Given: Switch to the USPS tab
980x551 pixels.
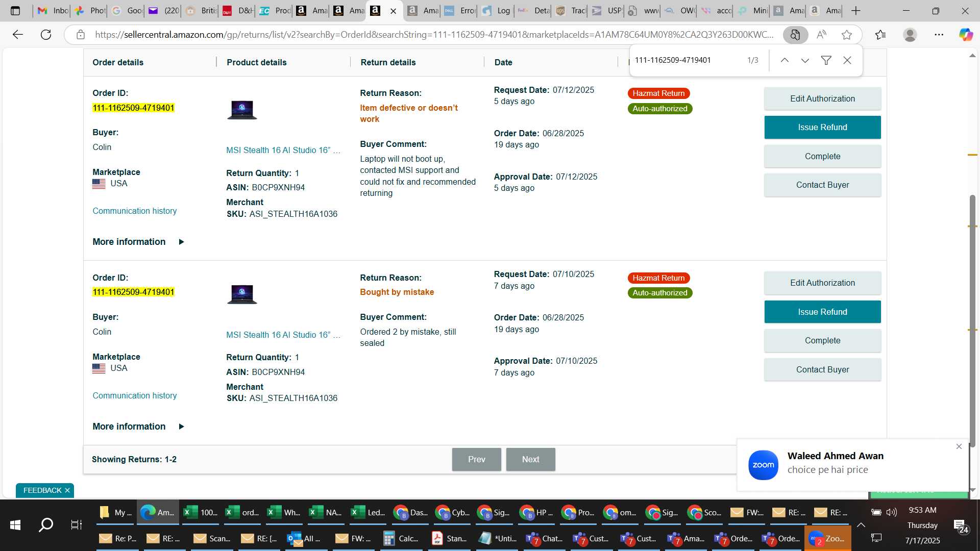Looking at the screenshot, I should pos(606,10).
